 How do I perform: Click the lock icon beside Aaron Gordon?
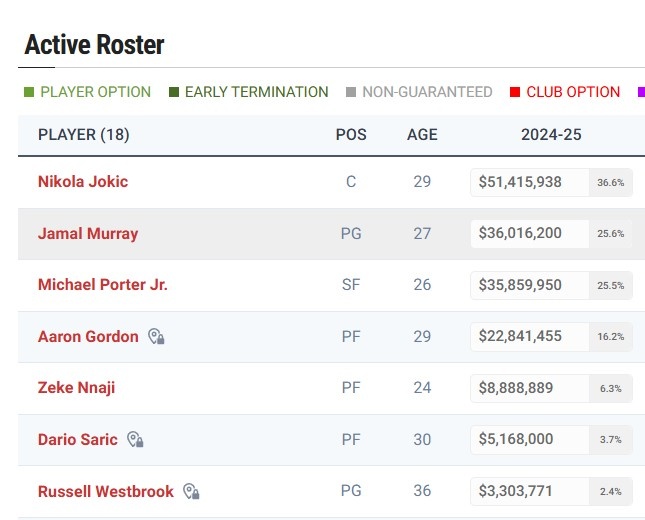point(156,337)
